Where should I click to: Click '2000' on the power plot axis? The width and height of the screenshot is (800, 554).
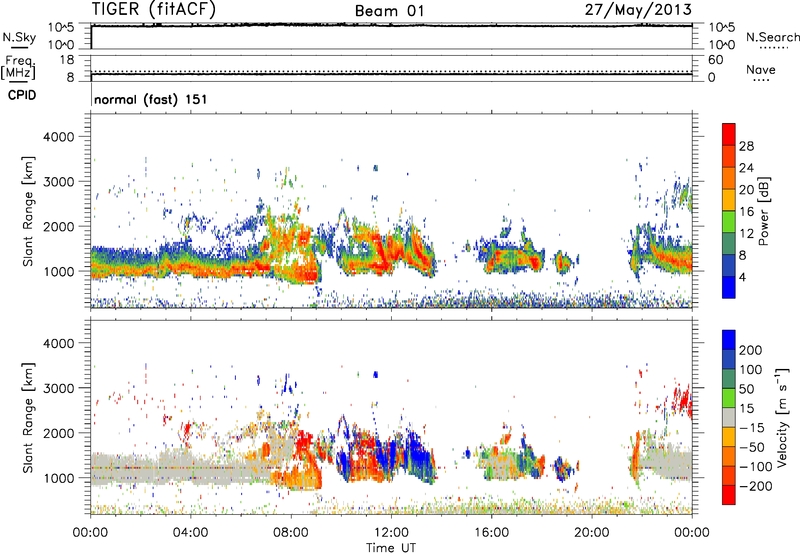coord(58,226)
